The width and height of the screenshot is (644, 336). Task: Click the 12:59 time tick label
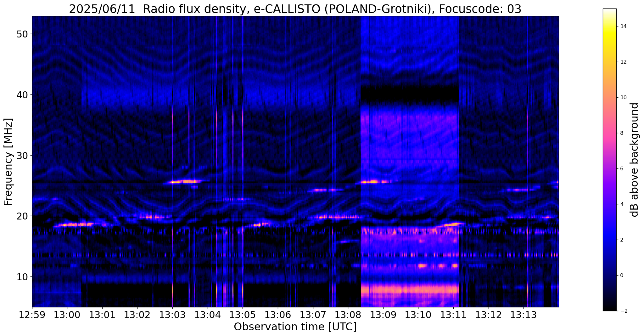coord(32,315)
